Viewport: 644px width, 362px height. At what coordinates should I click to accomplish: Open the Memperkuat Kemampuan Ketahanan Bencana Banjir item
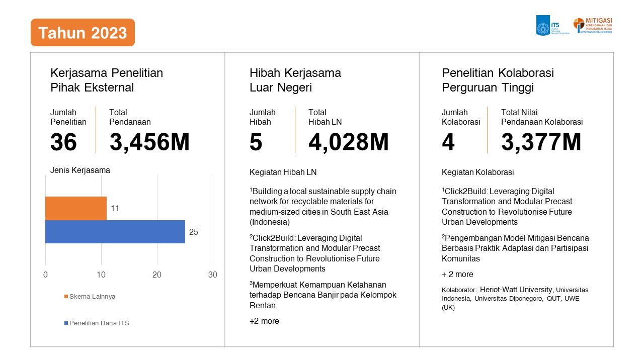point(323,295)
